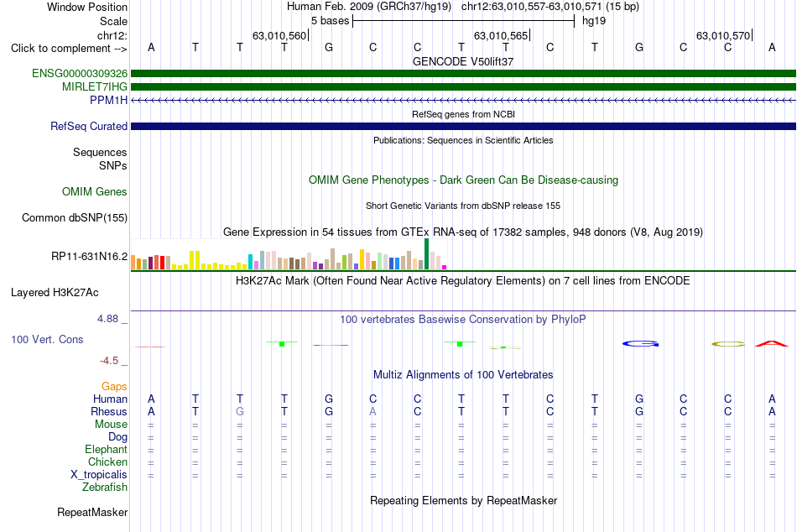Select the Dog species label
Image resolution: width=797 pixels, height=532 pixels.
117,437
